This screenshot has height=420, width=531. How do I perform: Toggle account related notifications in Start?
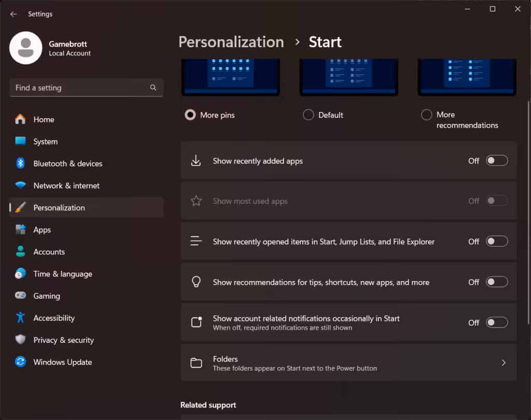coord(497,322)
